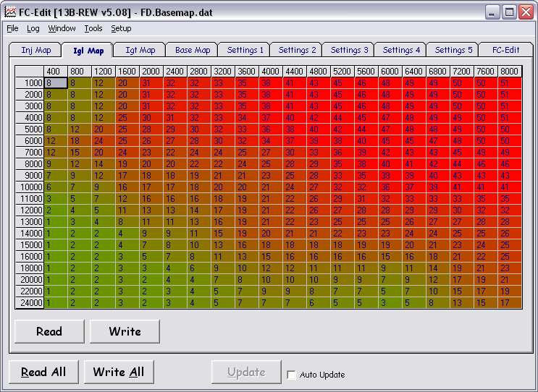Maximize the FC-Edit window
Image resolution: width=538 pixels, height=392 pixels.
[509, 12]
